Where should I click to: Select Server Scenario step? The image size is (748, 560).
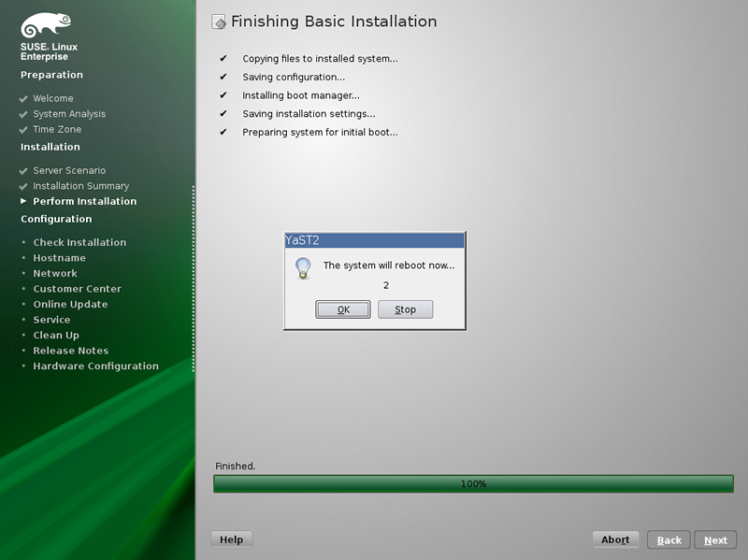click(x=69, y=170)
